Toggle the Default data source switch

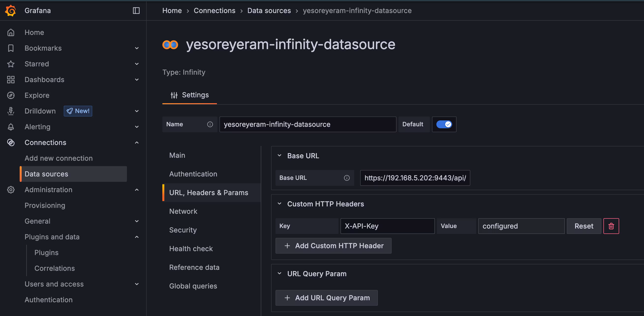444,124
